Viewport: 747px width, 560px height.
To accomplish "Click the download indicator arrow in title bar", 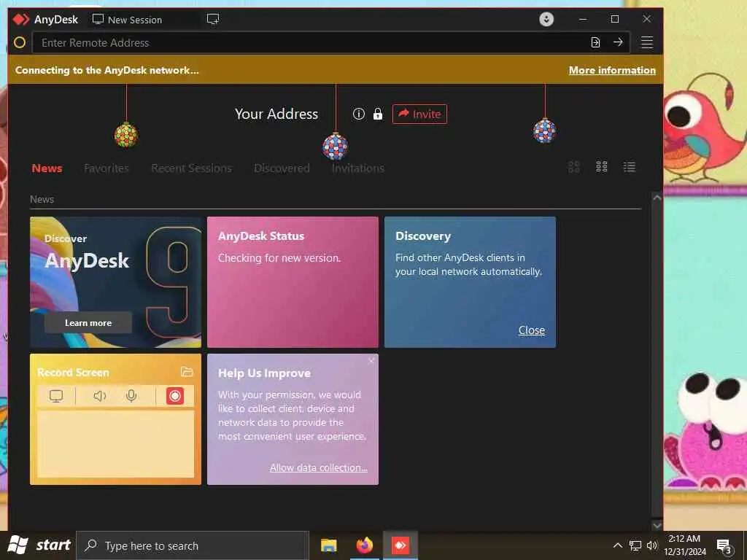I will pyautogui.click(x=546, y=19).
